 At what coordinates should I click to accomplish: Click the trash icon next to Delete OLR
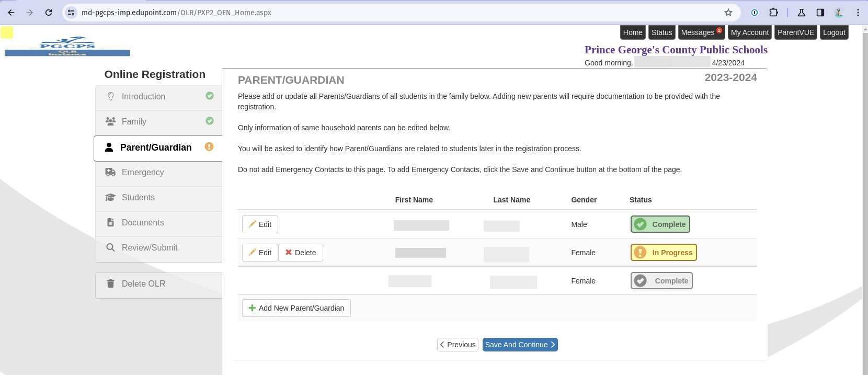click(x=110, y=283)
